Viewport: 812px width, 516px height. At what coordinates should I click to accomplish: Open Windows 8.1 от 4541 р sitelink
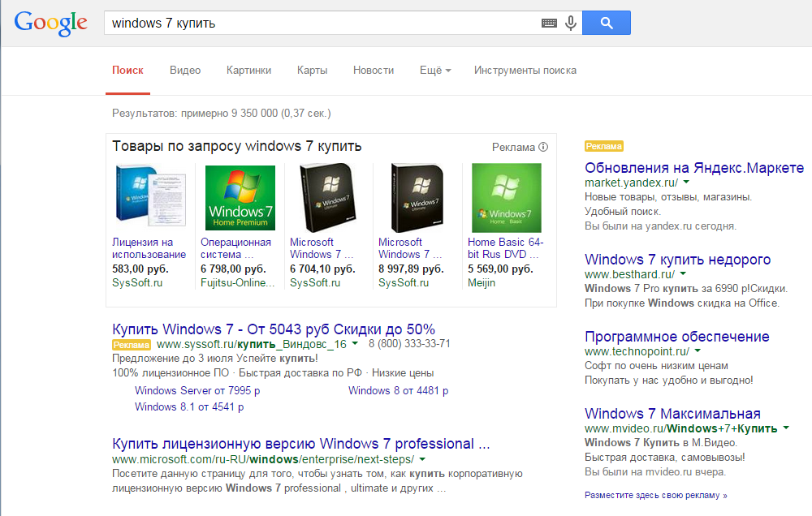[x=189, y=406]
